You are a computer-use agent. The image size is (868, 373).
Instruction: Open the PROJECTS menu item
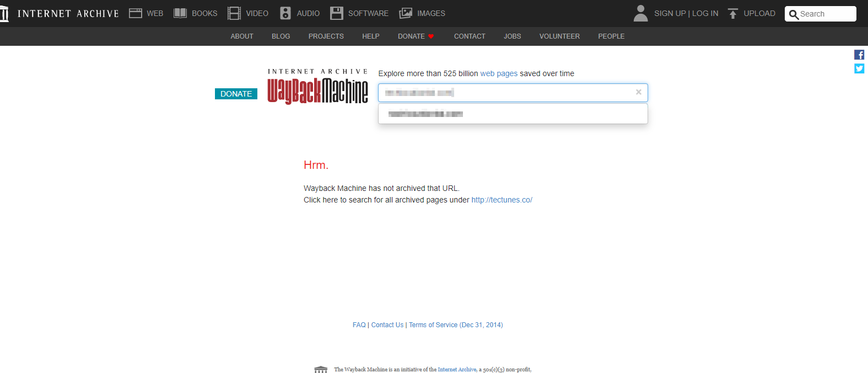tap(326, 36)
